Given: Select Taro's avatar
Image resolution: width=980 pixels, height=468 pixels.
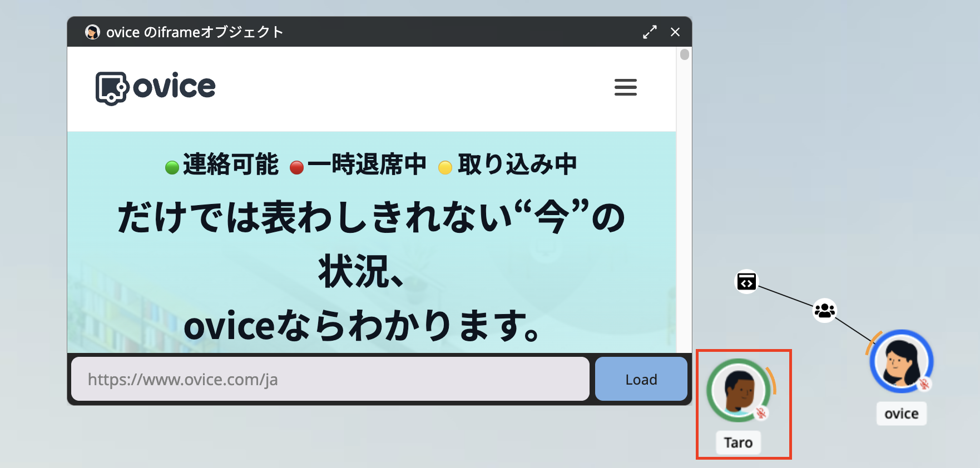Looking at the screenshot, I should click(739, 390).
